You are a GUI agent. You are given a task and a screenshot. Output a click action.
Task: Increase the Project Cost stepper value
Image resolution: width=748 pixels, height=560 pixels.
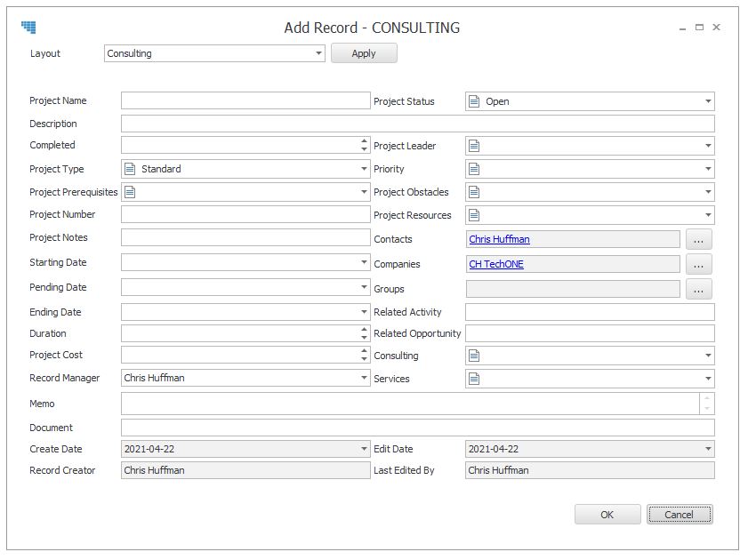(x=364, y=351)
